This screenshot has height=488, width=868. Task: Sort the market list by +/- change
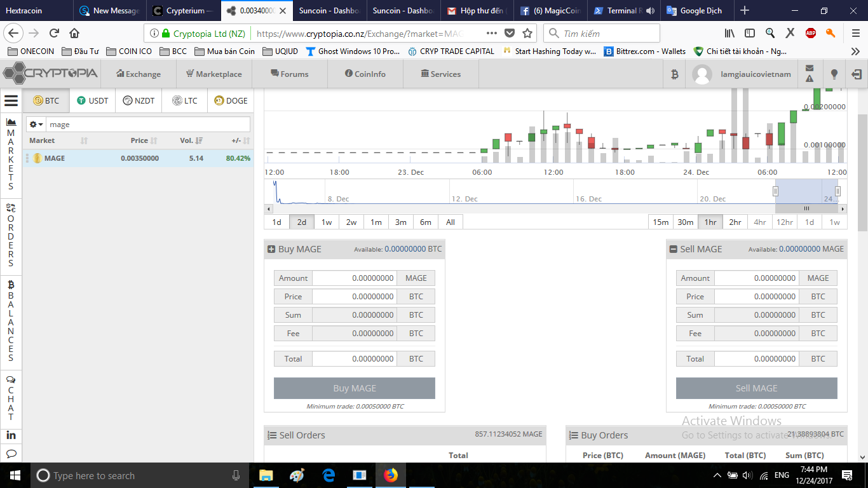[241, 140]
